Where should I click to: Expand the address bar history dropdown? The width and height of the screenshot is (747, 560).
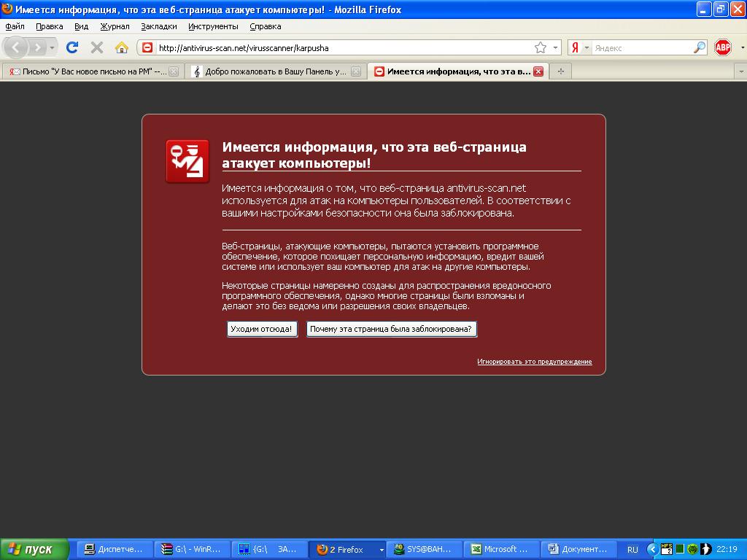pos(555,47)
